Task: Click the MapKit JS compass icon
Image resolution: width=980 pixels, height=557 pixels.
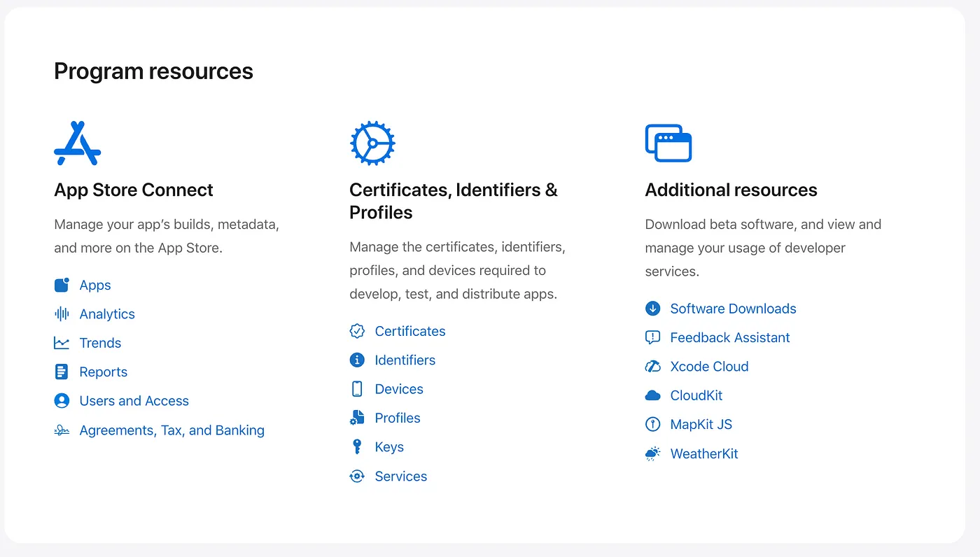Action: [652, 424]
